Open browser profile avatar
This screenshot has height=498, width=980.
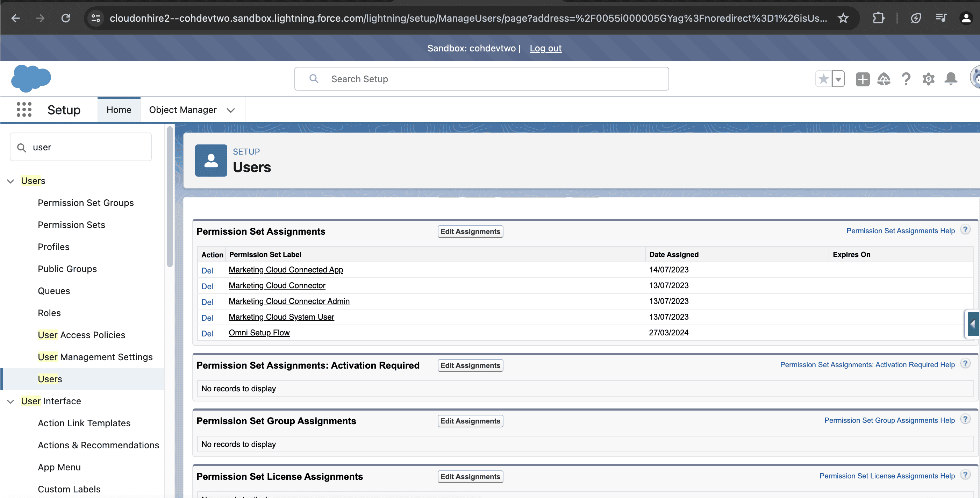pos(966,18)
